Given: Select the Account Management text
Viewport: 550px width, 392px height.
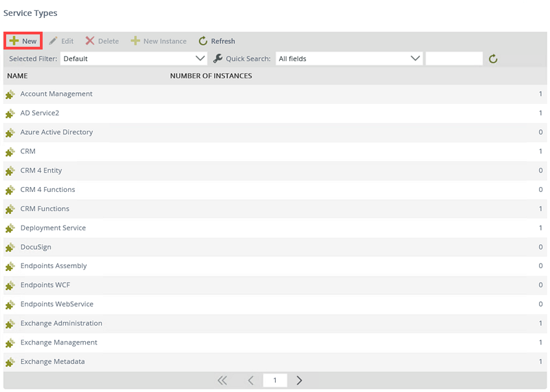Looking at the screenshot, I should point(56,94).
